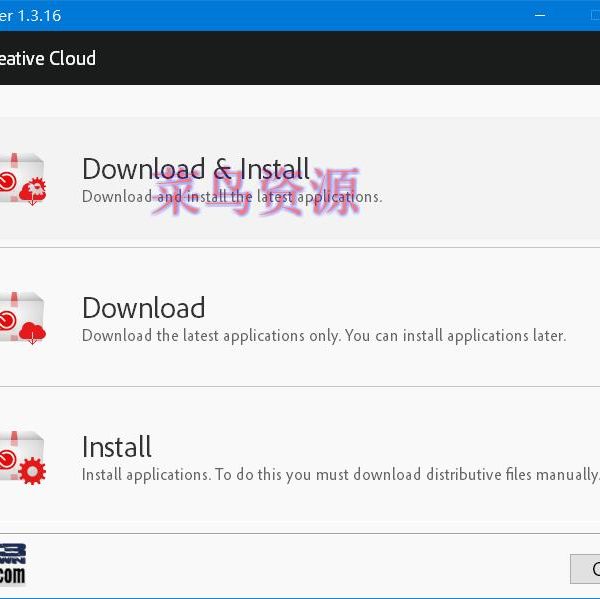The width and height of the screenshot is (600, 599).
Task: Pick the Install heading
Action: tap(117, 447)
